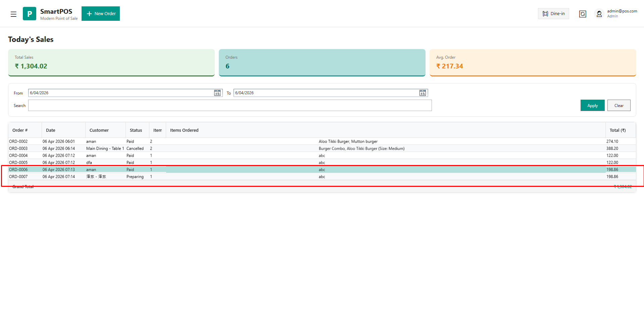Screen dimensions: 644x324
Task: Click the refresh icon in header
Action: (x=583, y=14)
